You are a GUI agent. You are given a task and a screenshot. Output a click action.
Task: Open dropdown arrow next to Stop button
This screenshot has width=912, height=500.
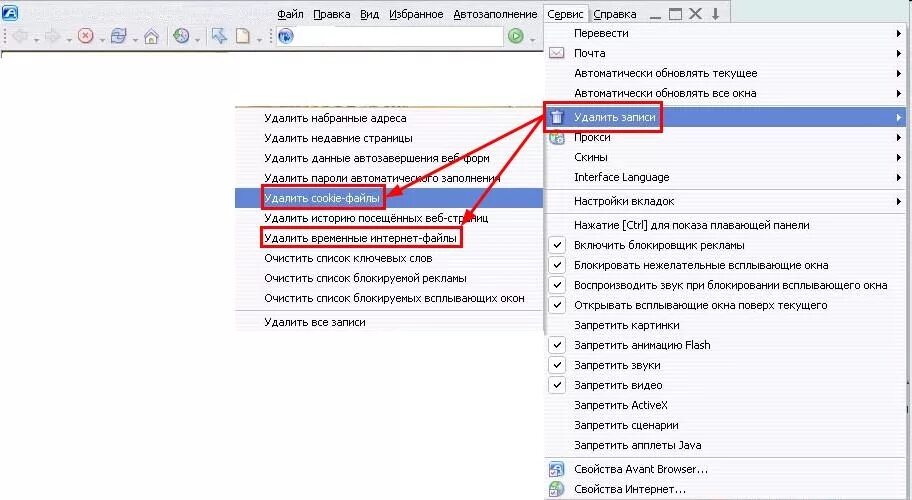point(102,40)
